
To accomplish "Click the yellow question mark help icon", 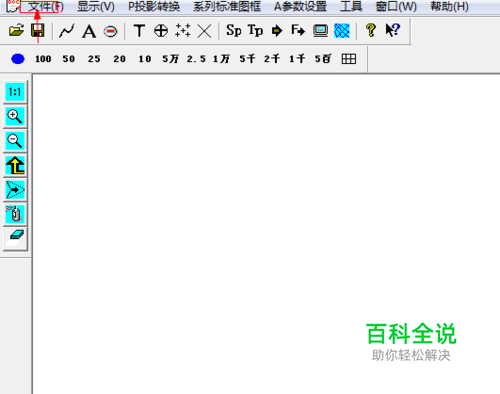I will 371,30.
